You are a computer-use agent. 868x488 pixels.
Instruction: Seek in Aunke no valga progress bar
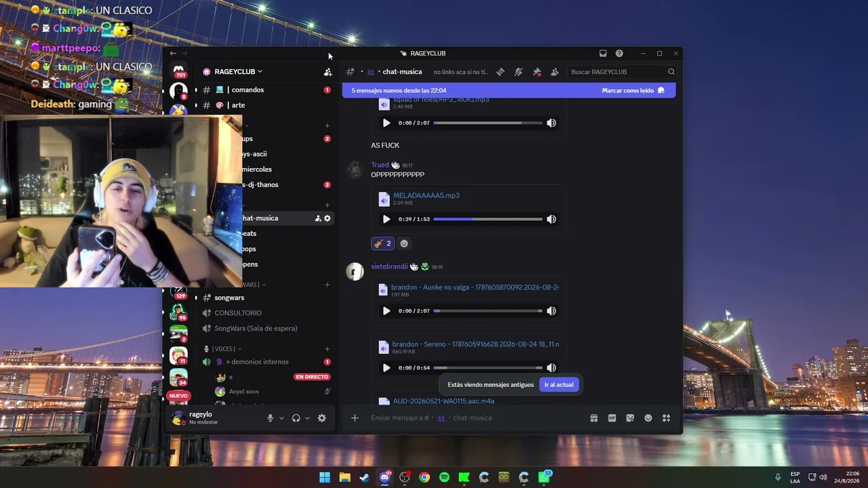click(x=488, y=311)
